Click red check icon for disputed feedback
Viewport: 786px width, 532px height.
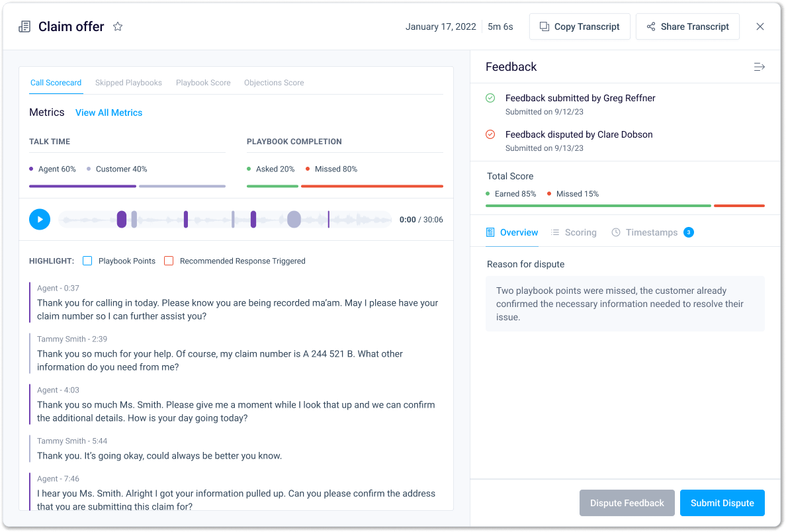tap(490, 134)
